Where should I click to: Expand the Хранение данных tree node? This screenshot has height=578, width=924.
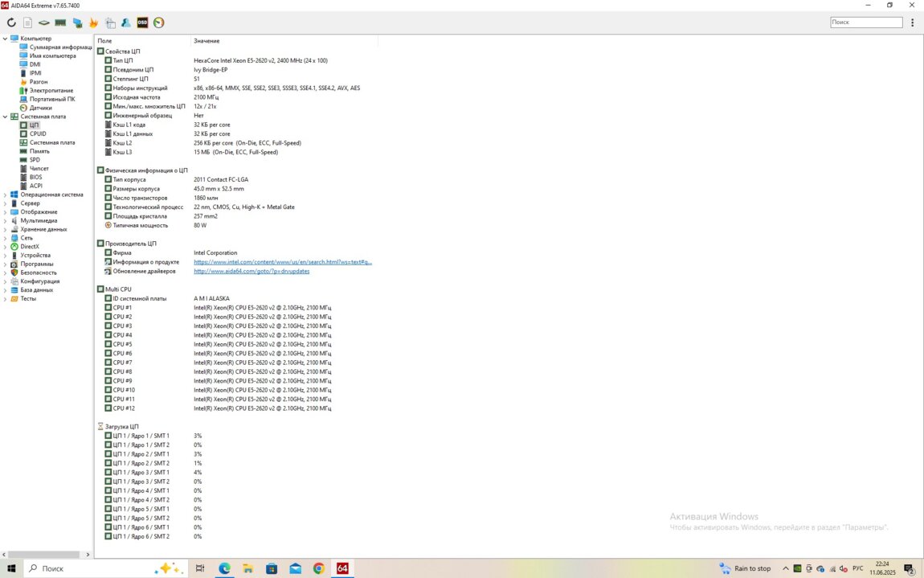click(x=5, y=229)
